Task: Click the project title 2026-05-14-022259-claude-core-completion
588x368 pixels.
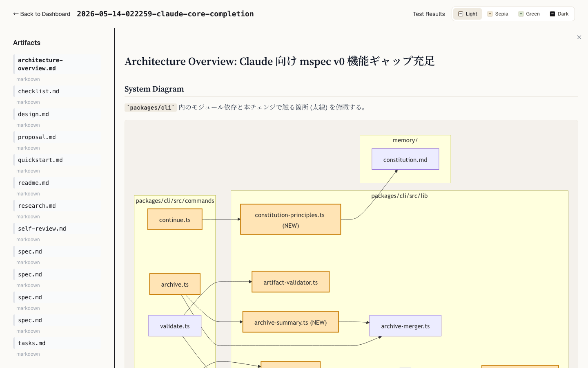Action: click(x=165, y=14)
